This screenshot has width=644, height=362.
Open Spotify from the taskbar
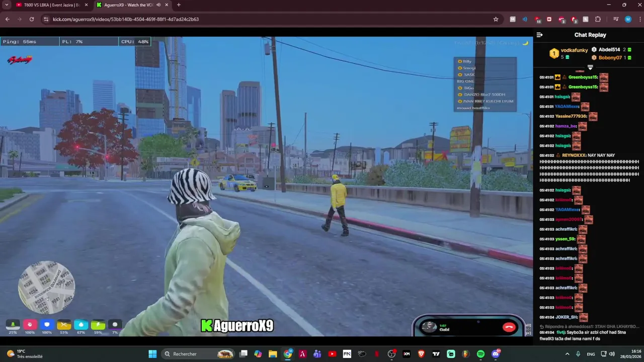(x=480, y=354)
